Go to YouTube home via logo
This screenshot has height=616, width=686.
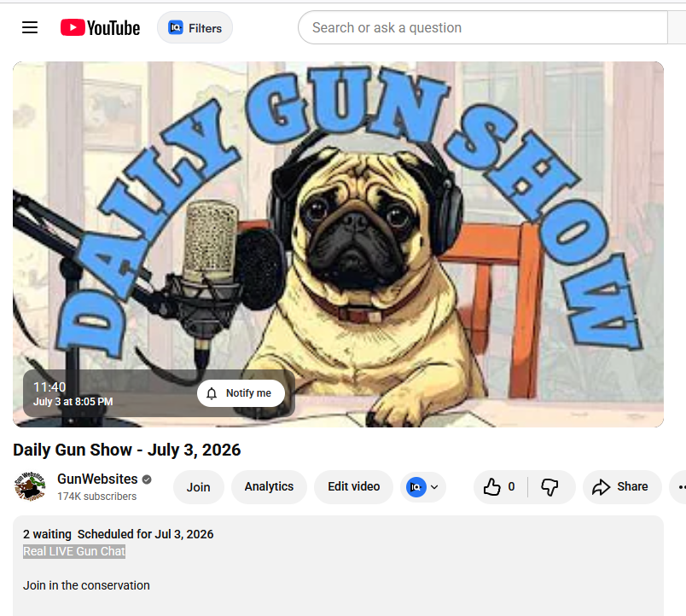click(100, 27)
